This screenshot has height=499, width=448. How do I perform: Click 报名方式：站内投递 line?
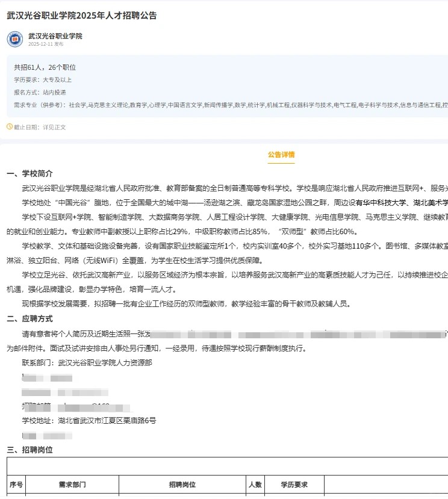click(40, 92)
